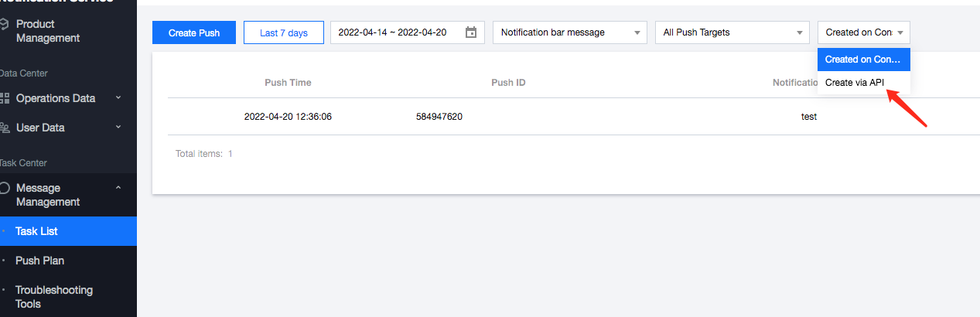Image resolution: width=980 pixels, height=317 pixels.
Task: Click the User Data people icon
Action: coord(5,128)
